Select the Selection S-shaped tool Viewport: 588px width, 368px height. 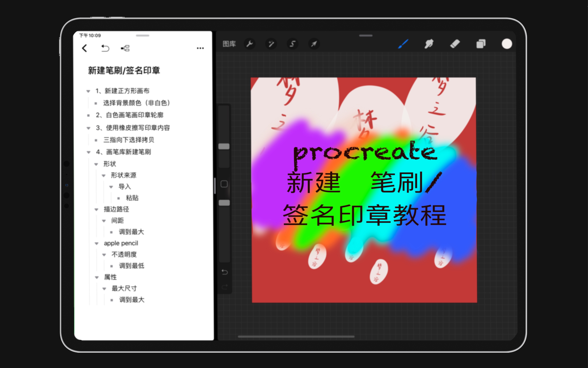[292, 44]
